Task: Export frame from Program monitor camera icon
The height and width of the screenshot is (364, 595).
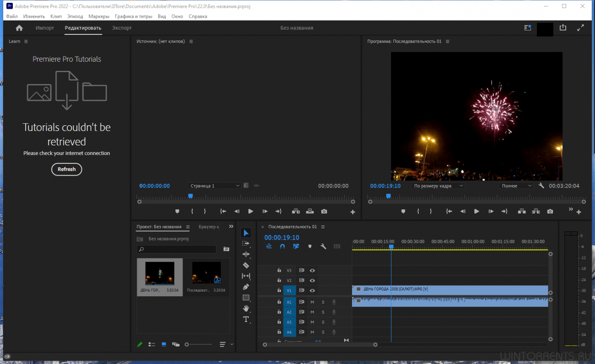Action: click(550, 211)
